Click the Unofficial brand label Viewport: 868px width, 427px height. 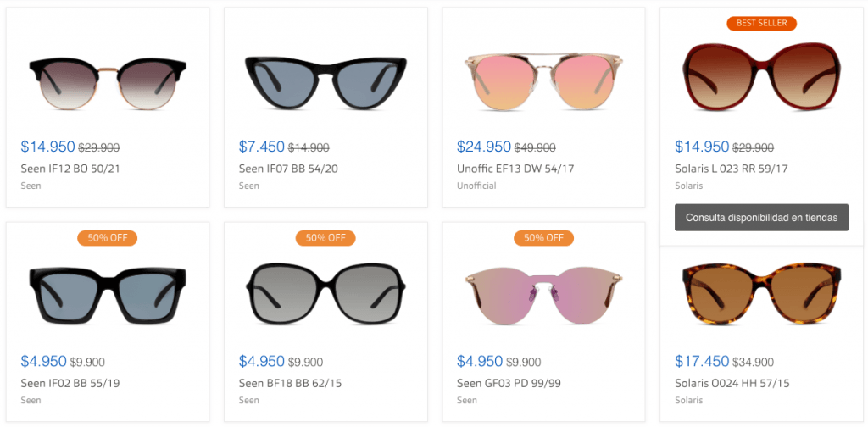[x=476, y=186]
